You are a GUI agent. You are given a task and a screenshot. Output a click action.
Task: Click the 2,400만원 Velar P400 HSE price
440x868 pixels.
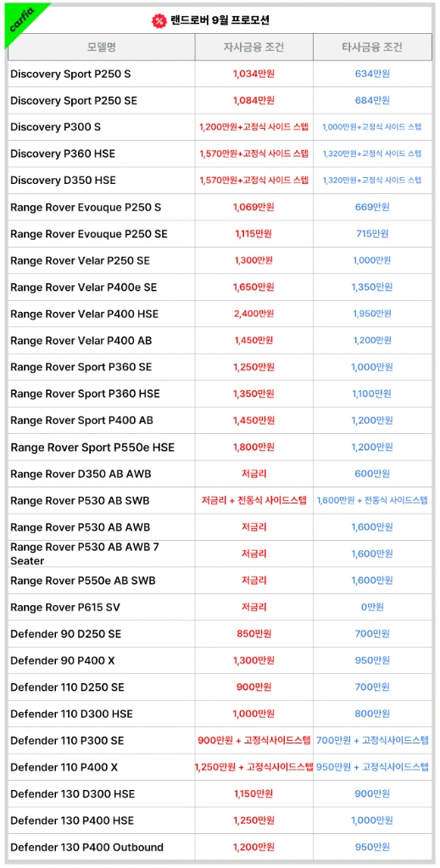point(254,314)
